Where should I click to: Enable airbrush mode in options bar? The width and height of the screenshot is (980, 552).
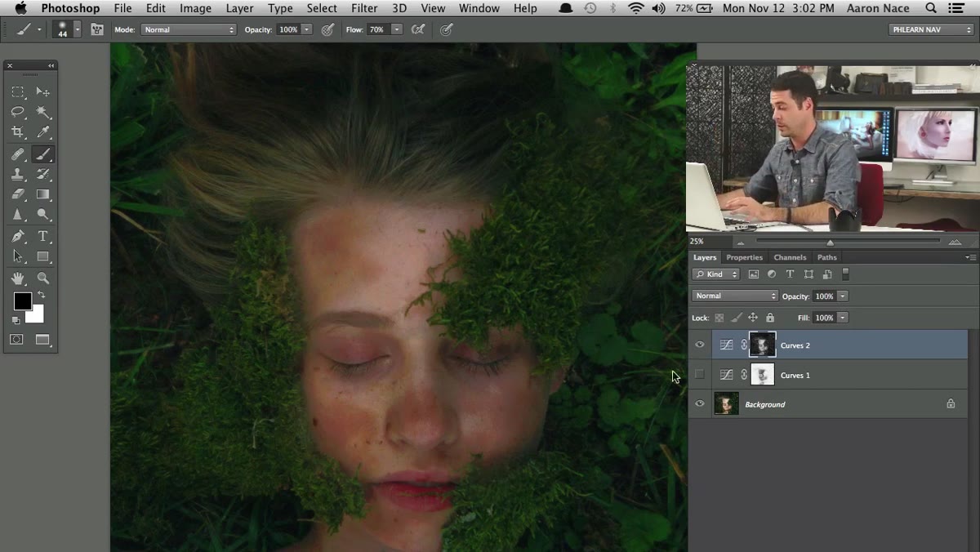[x=418, y=29]
